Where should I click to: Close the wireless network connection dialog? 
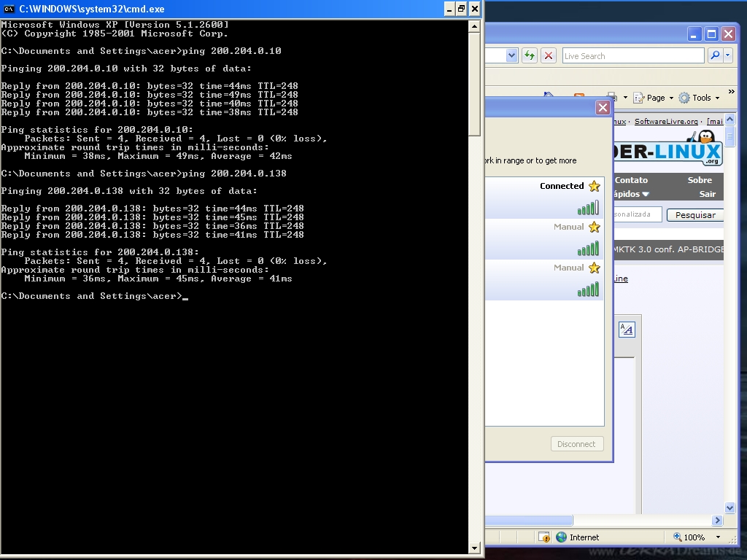tap(603, 108)
